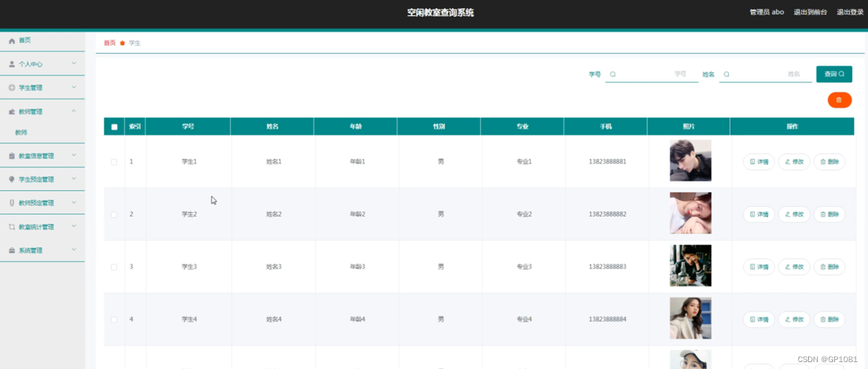Click the magnifier icon in 姓名 search box
The image size is (868, 369).
coord(726,74)
